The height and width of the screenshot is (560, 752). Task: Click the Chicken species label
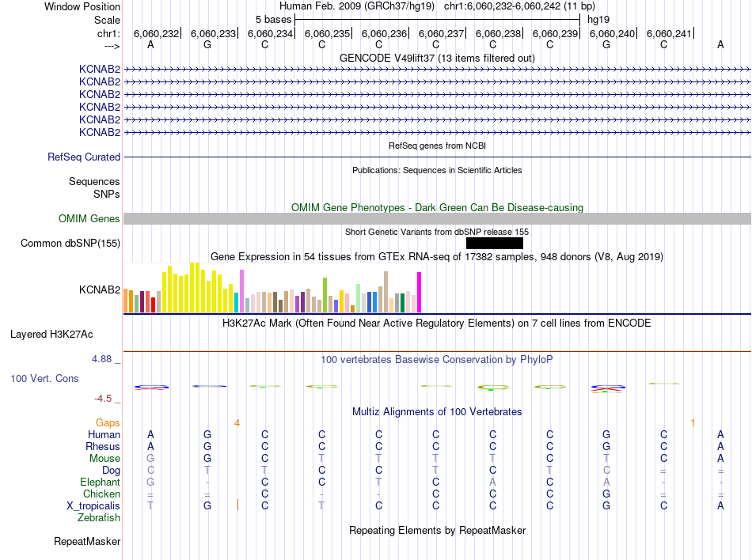coord(101,494)
